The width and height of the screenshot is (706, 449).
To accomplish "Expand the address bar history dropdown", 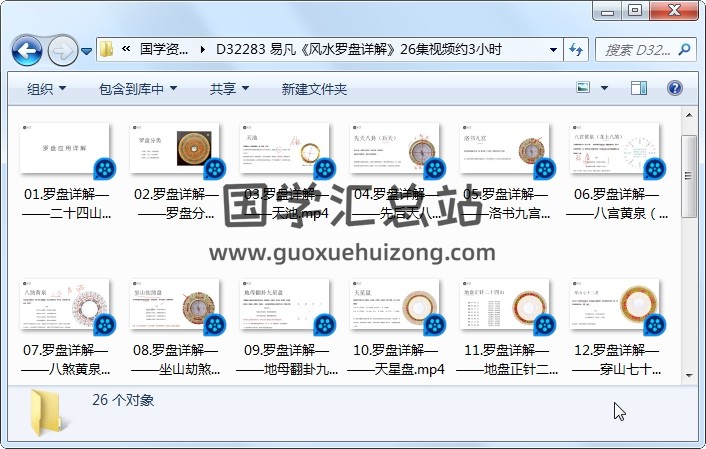I will pyautogui.click(x=553, y=50).
